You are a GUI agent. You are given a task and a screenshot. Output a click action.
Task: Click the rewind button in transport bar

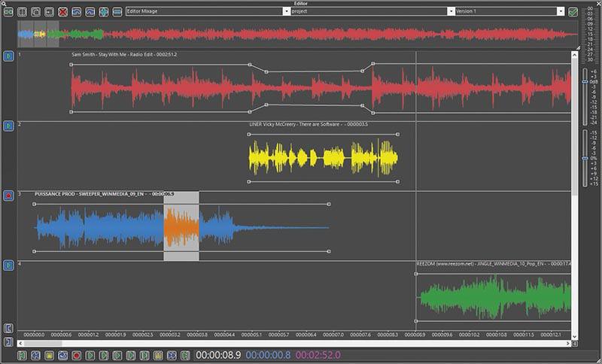coord(35,354)
